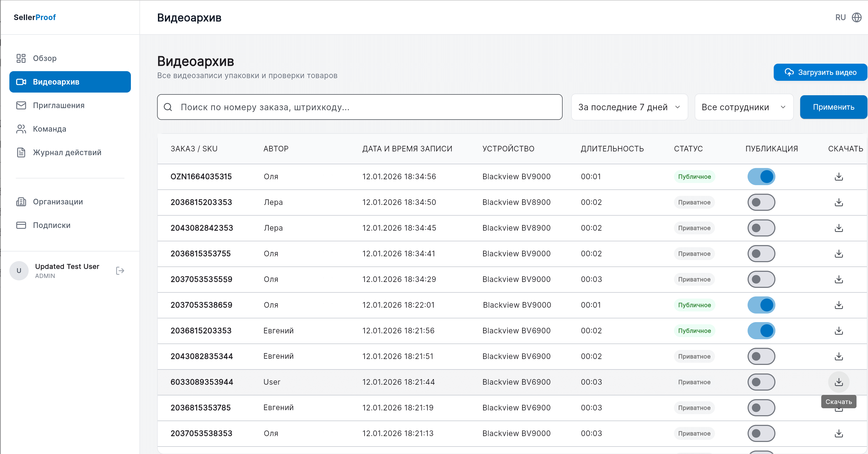Download video recorded at 18:22:01

839,305
